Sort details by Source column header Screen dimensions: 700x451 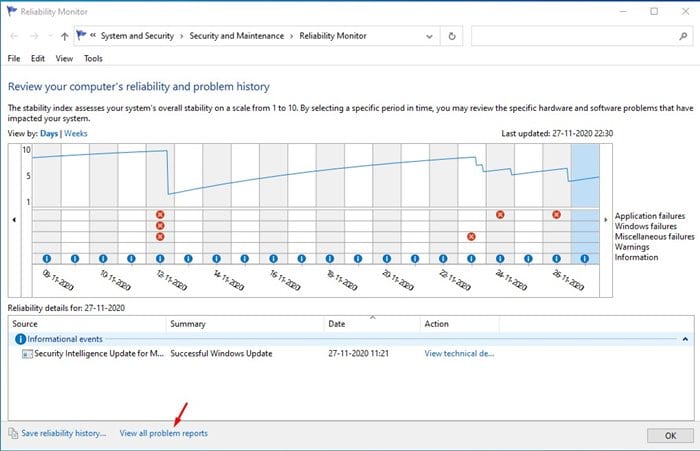click(x=88, y=324)
